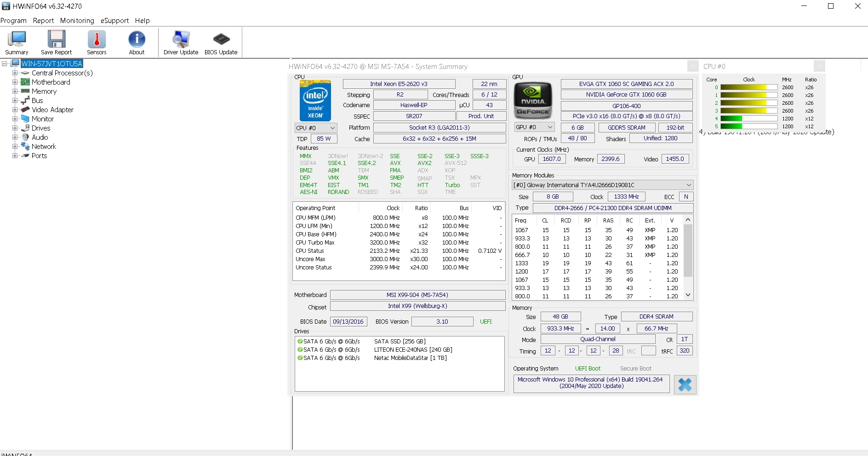Select the Ports tree node

[x=40, y=156]
